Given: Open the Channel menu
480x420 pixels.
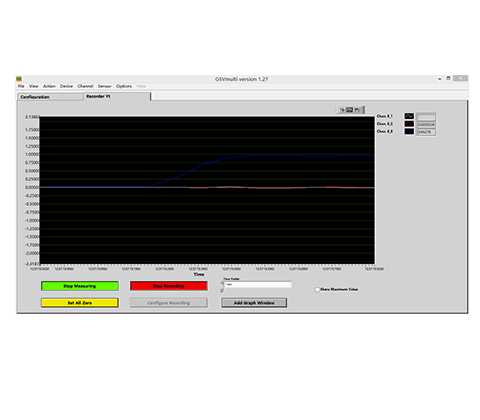Looking at the screenshot, I should 85,86.
